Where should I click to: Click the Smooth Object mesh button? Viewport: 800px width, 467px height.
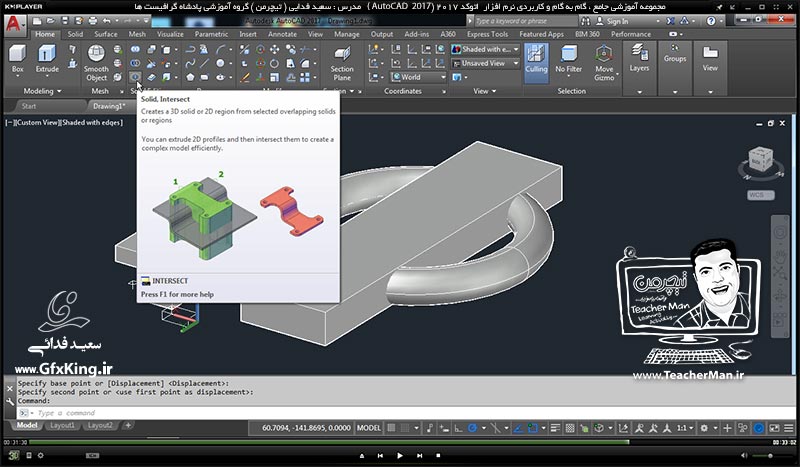coord(96,63)
